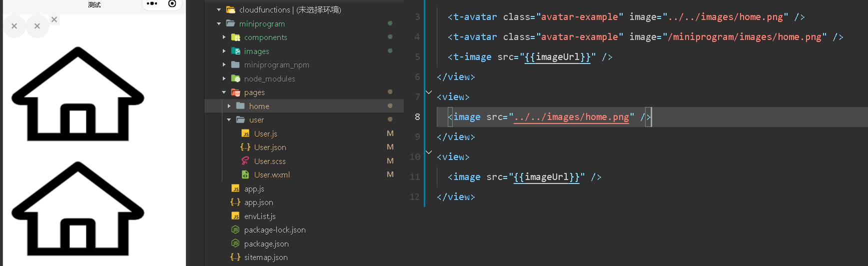Expand the home folder under pages

pos(229,106)
